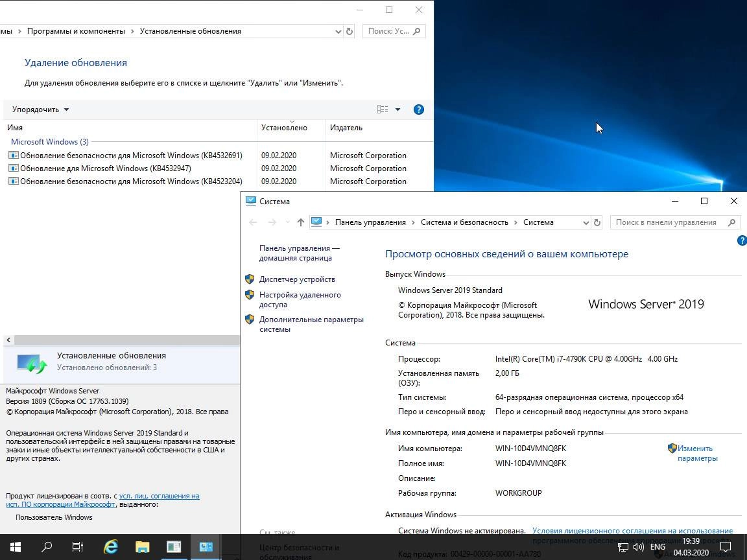Click Windows Server 2019 Standard edition text
Screen dimensions: 747x560
(450, 290)
